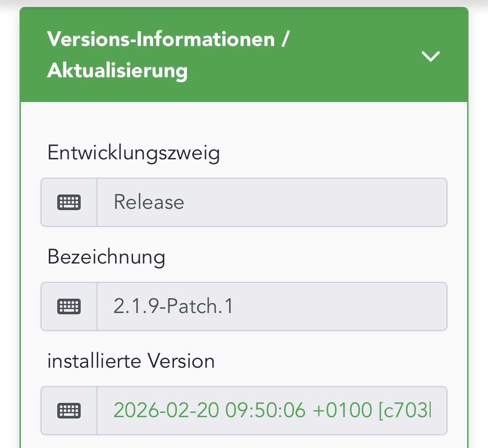Click the commit hash [c703 text

click(x=405, y=410)
